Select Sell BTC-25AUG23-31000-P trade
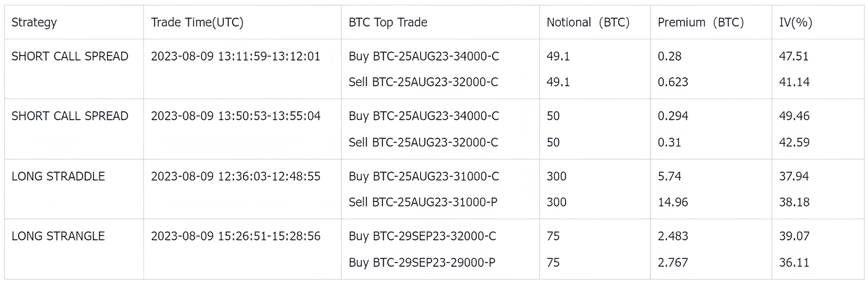The width and height of the screenshot is (868, 283). click(x=423, y=202)
